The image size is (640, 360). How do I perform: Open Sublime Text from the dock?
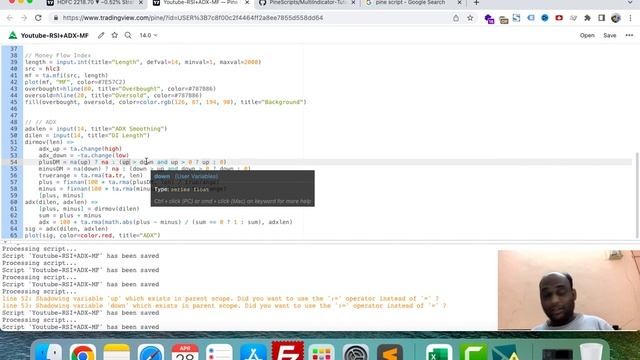point(390,352)
